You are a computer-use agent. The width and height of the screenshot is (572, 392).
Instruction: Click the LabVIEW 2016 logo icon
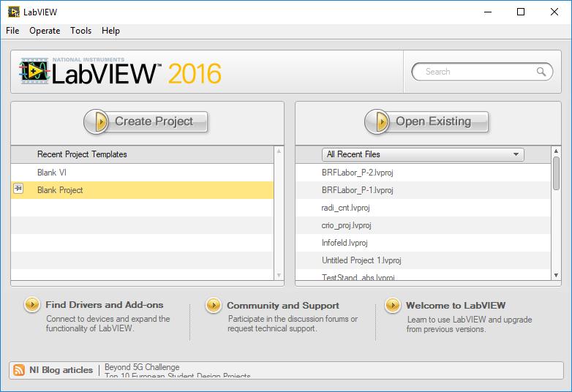34,71
